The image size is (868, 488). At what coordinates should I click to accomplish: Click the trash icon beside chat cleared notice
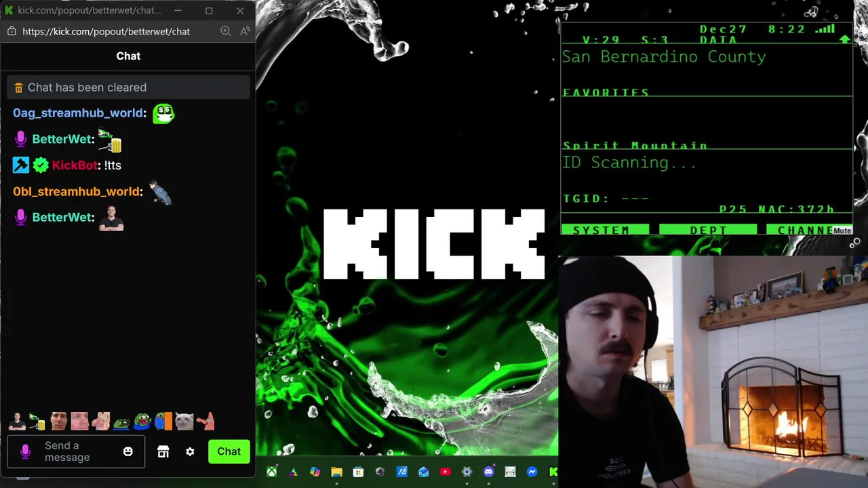tap(19, 87)
